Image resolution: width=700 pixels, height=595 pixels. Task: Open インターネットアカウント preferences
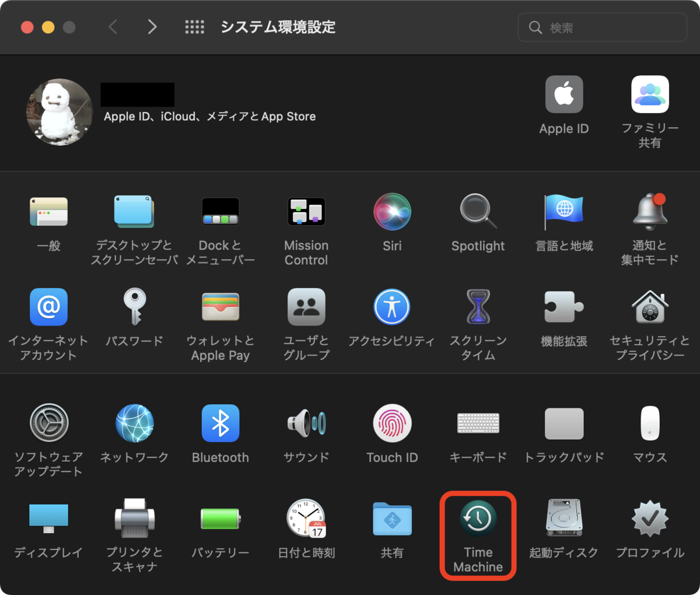[x=48, y=307]
